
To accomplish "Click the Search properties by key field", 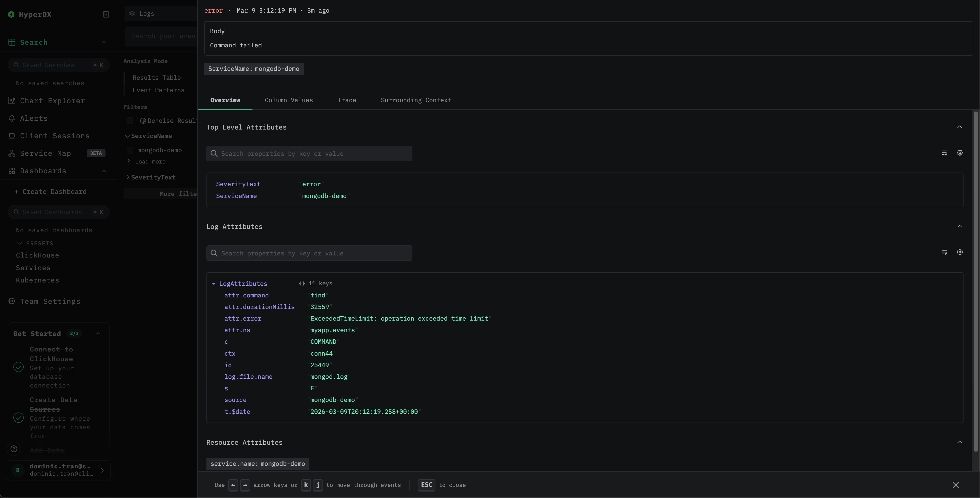I will (309, 153).
